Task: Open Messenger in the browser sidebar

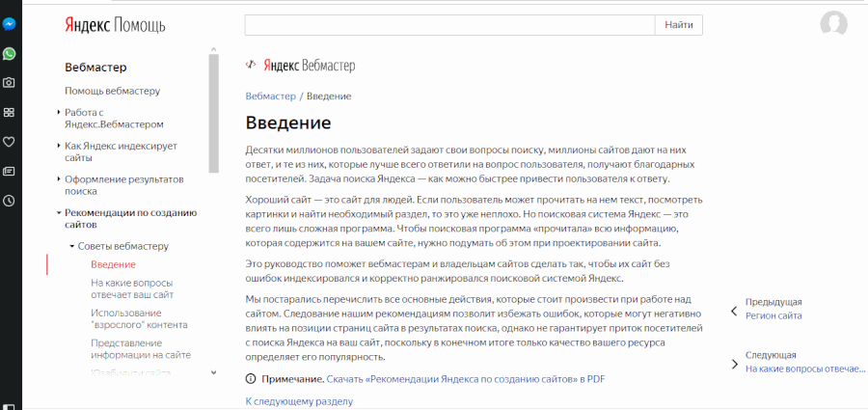Action: coord(9,24)
